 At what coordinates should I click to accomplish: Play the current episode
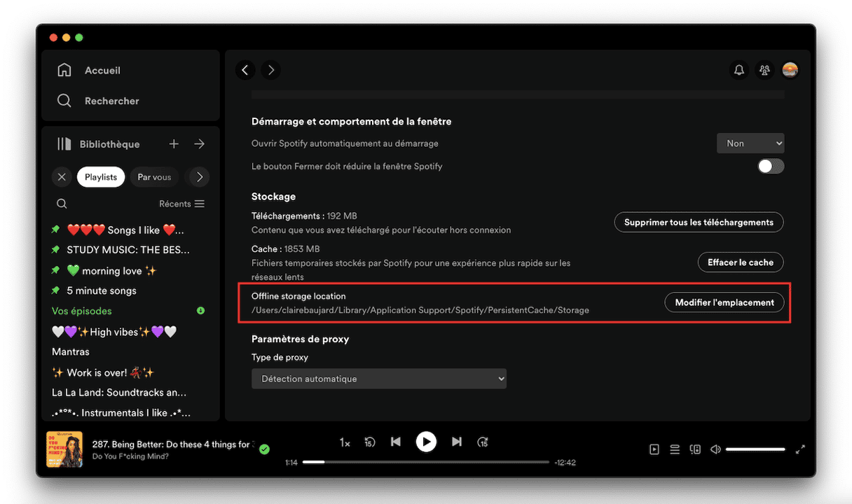tap(426, 442)
